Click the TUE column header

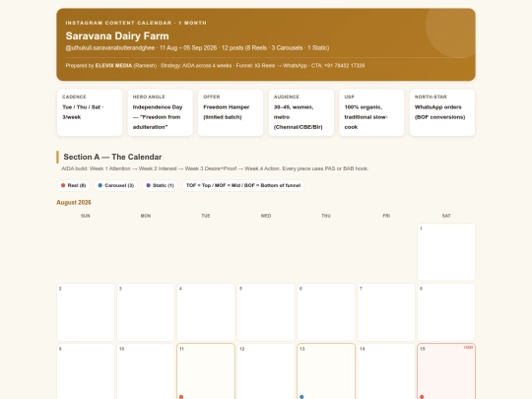[x=206, y=216]
